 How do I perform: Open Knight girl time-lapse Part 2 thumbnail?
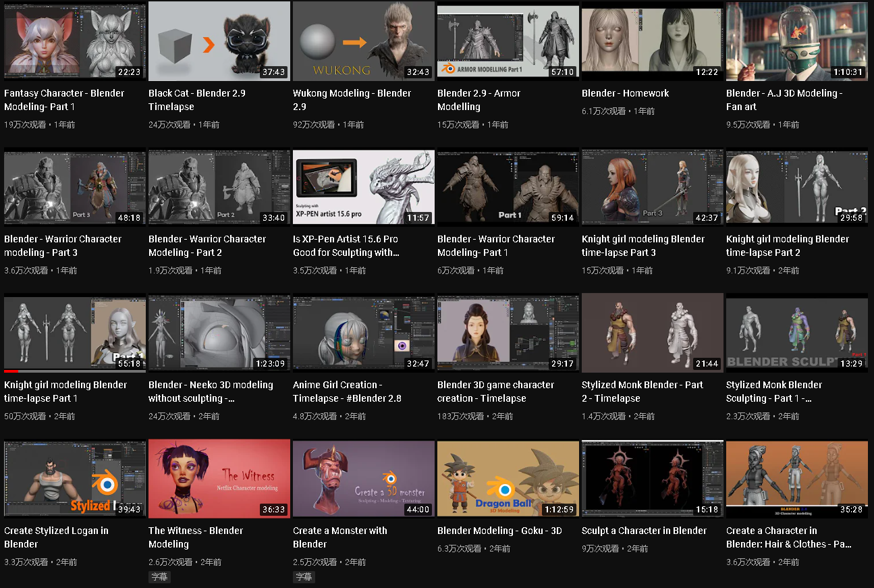click(797, 186)
